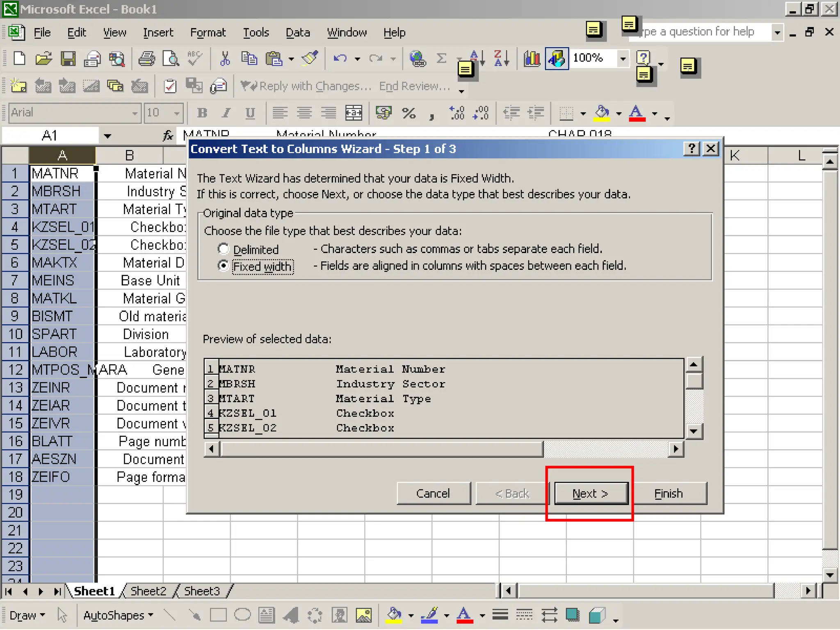Viewport: 840px width, 630px height.
Task: Toggle Bold formatting button
Action: pyautogui.click(x=202, y=113)
